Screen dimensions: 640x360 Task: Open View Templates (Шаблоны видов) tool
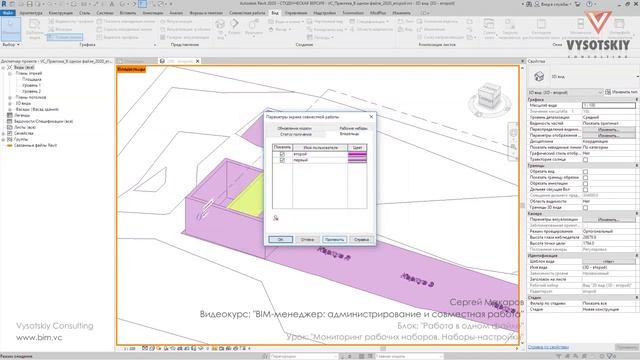34,28
